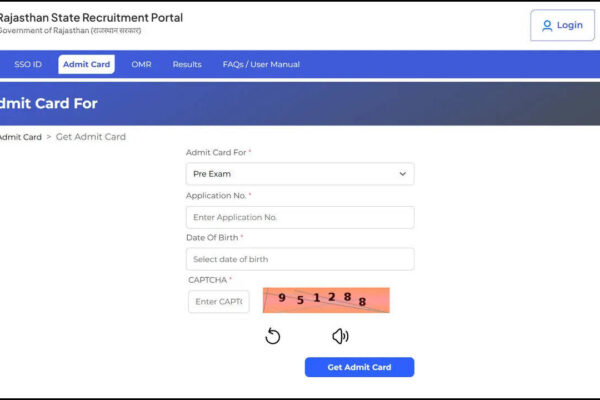Click the CAPTCHA image showing 951288
Image resolution: width=600 pixels, height=400 pixels.
pos(326,300)
